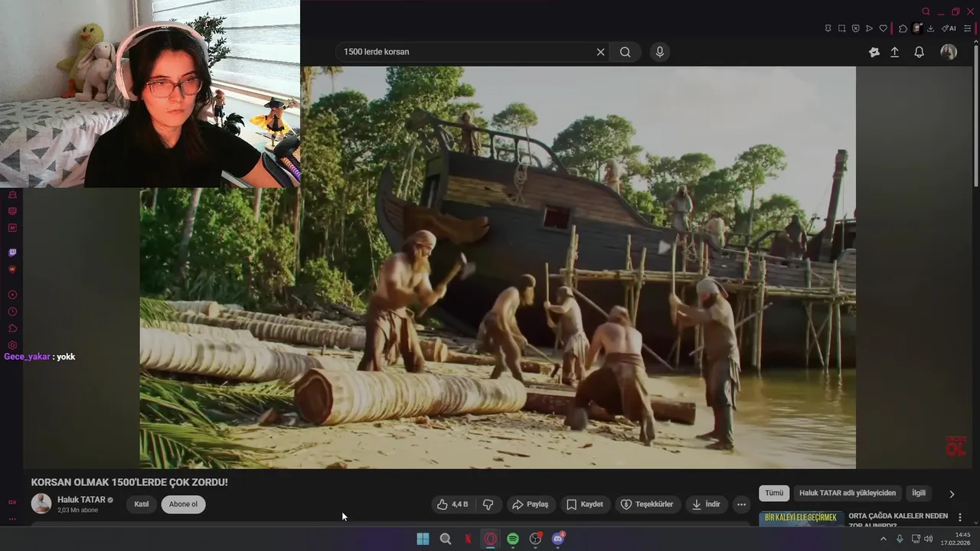Click the page vertical scrollbar

(975, 115)
